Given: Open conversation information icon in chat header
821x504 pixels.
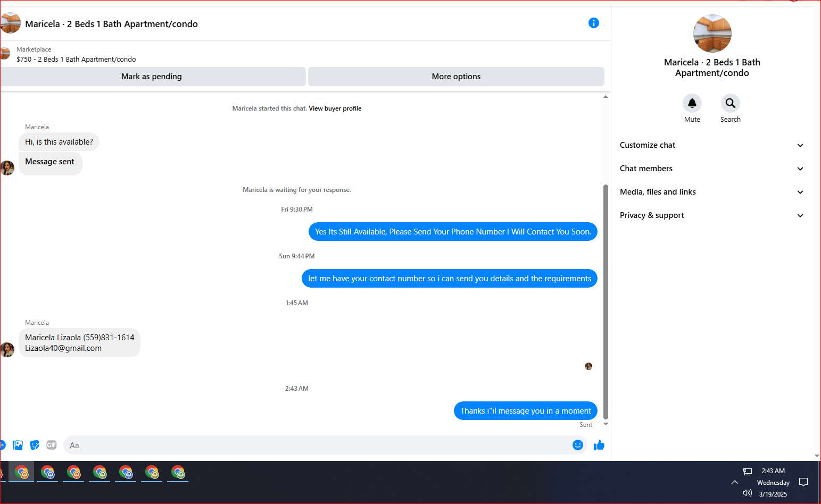Looking at the screenshot, I should coord(594,23).
